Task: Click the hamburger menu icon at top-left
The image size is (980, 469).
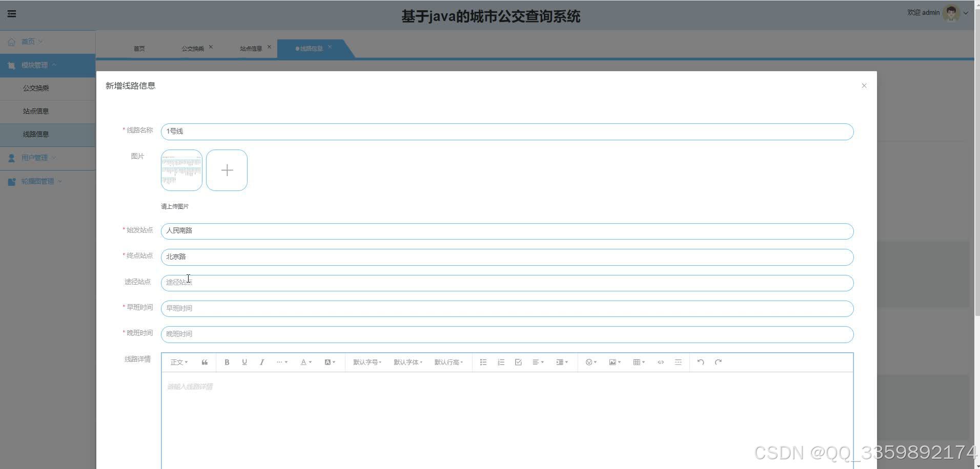Action: pyautogui.click(x=12, y=14)
